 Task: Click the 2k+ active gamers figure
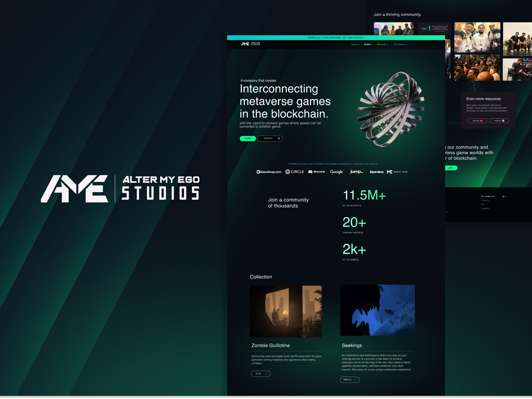pyautogui.click(x=354, y=249)
